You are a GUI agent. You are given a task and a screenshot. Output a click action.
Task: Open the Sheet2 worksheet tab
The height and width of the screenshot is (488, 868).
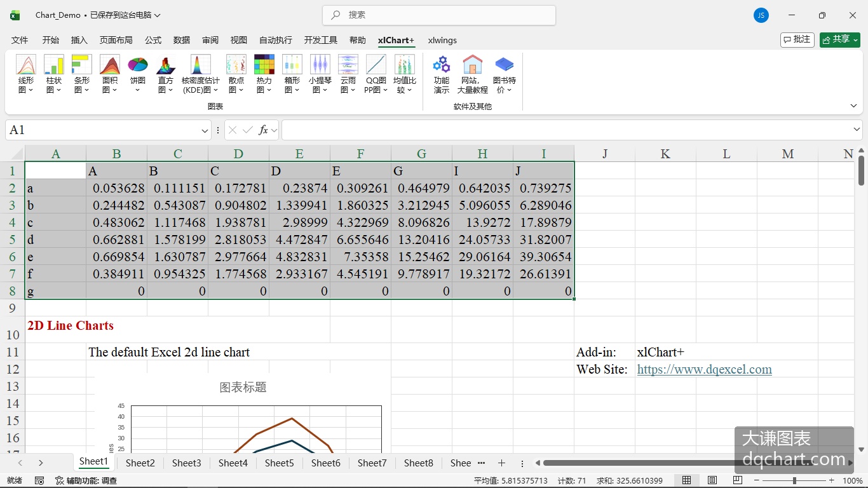point(140,463)
